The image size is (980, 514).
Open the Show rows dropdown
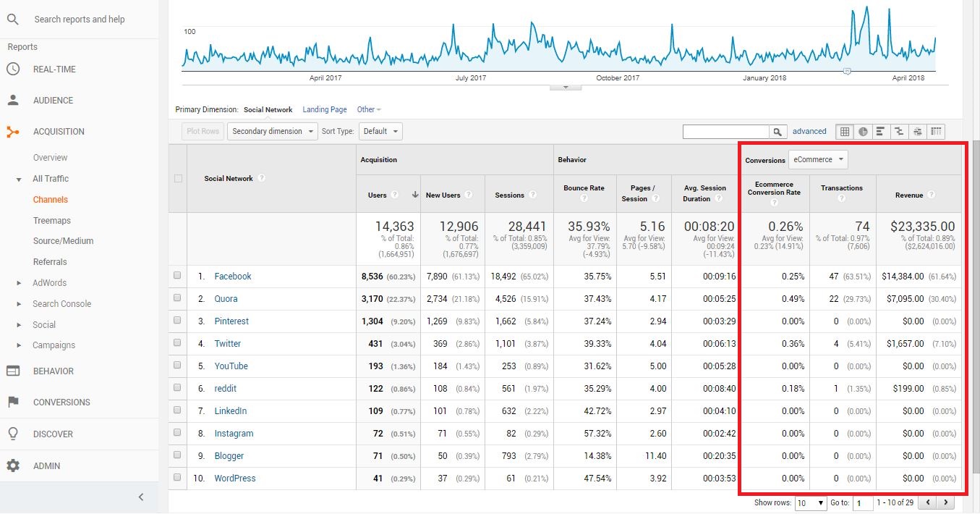[x=811, y=502]
